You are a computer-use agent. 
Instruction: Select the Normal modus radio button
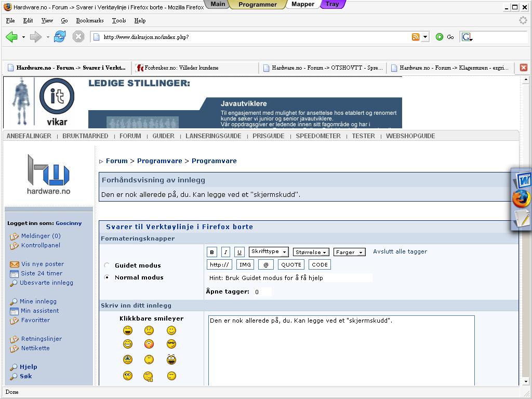pos(107,277)
